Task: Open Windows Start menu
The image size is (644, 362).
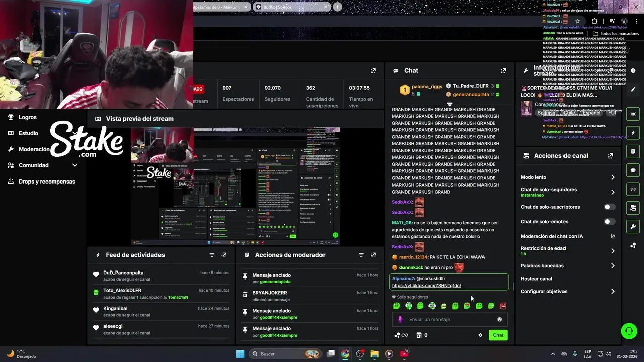Action: pyautogui.click(x=240, y=354)
